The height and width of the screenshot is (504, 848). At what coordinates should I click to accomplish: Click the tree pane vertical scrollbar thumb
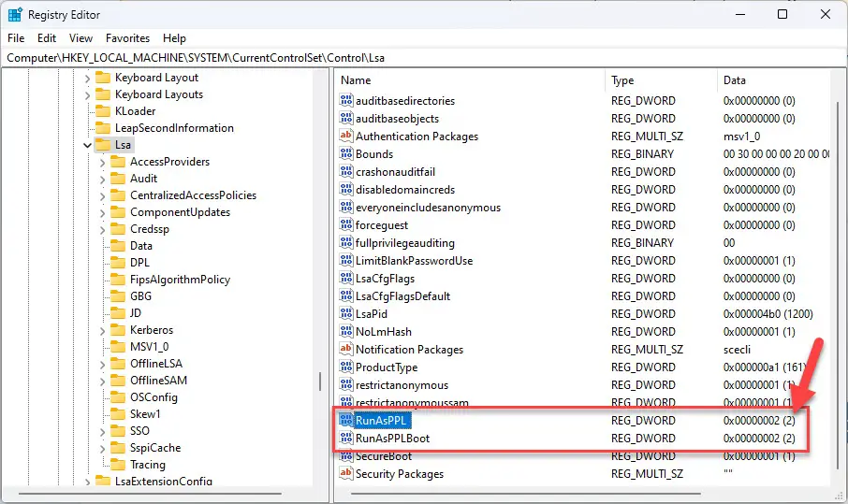(x=320, y=382)
